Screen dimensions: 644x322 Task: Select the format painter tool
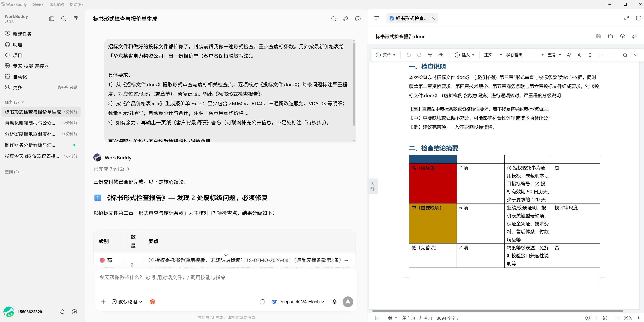(430, 55)
